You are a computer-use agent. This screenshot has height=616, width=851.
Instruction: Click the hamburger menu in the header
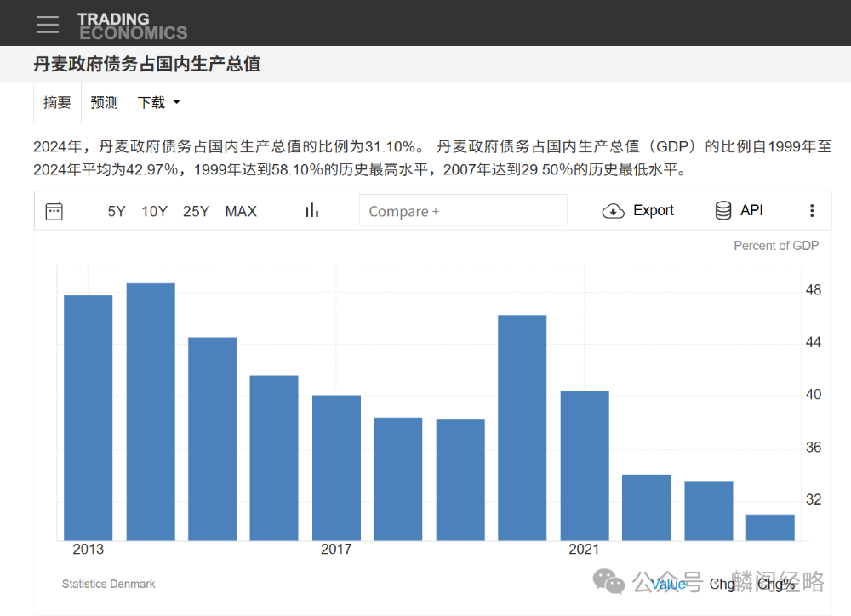(47, 23)
